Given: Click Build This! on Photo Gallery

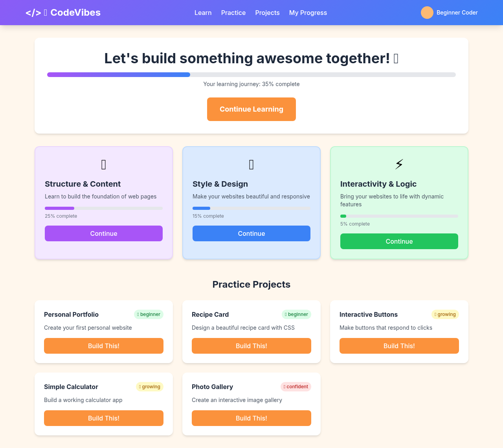Looking at the screenshot, I should pyautogui.click(x=251, y=418).
